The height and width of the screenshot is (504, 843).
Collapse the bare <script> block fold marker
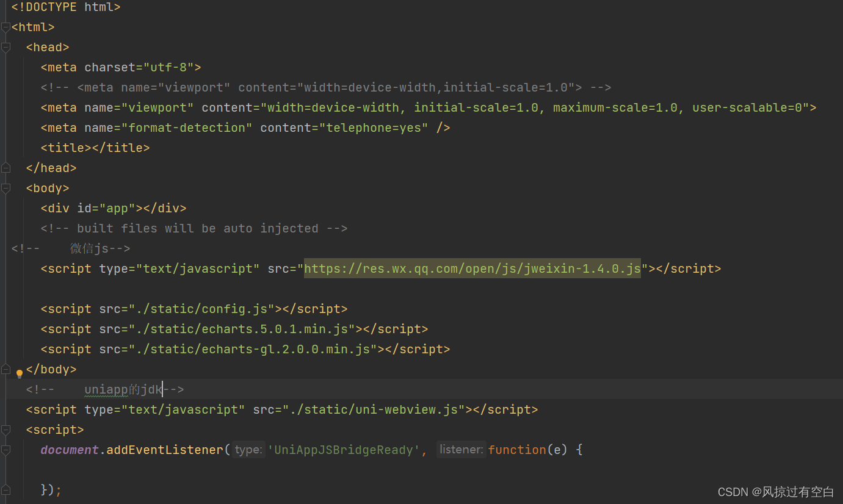(x=5, y=430)
